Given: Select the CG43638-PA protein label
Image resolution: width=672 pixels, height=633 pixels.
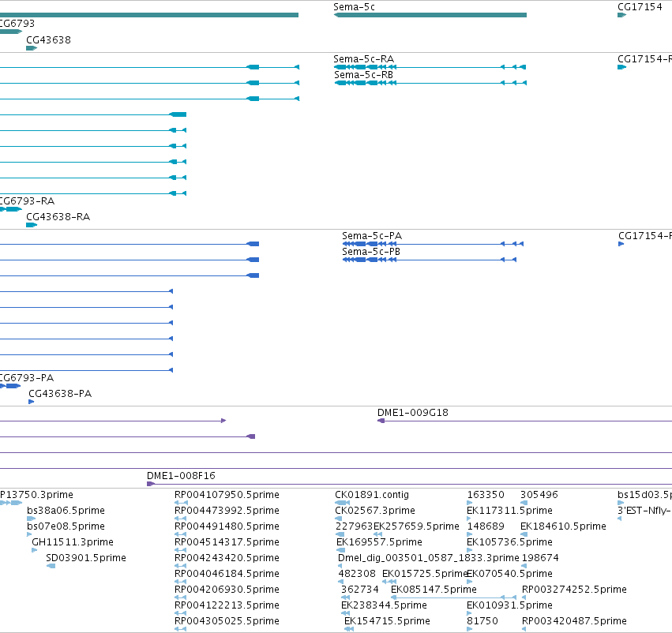Looking at the screenshot, I should [x=60, y=394].
